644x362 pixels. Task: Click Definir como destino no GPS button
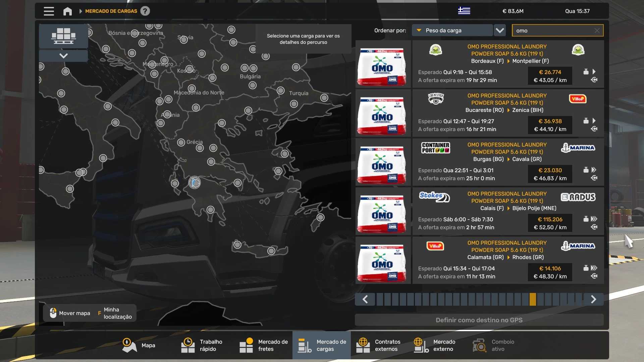(479, 320)
